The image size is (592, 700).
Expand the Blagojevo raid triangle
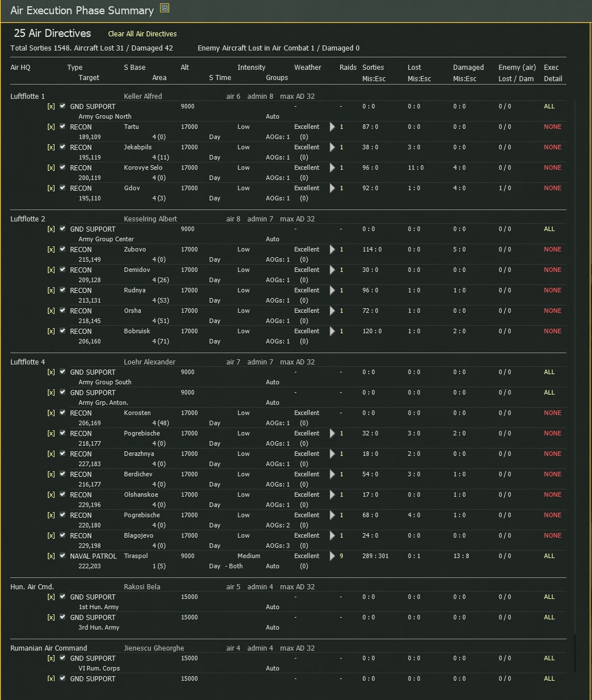pos(333,536)
